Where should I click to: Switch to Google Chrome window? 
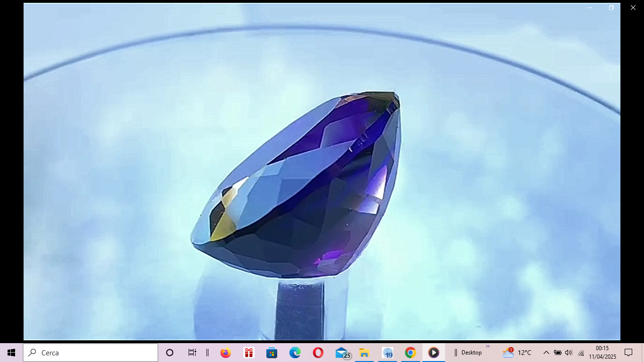pyautogui.click(x=410, y=353)
